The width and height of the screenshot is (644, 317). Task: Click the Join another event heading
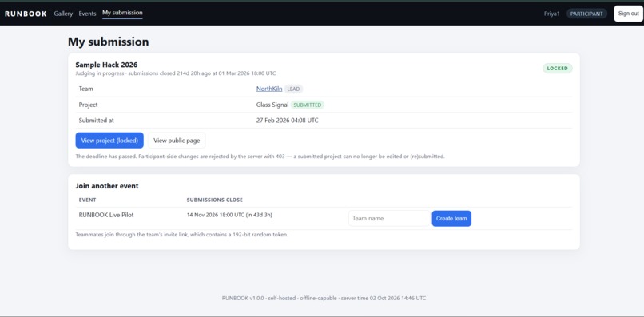[107, 186]
